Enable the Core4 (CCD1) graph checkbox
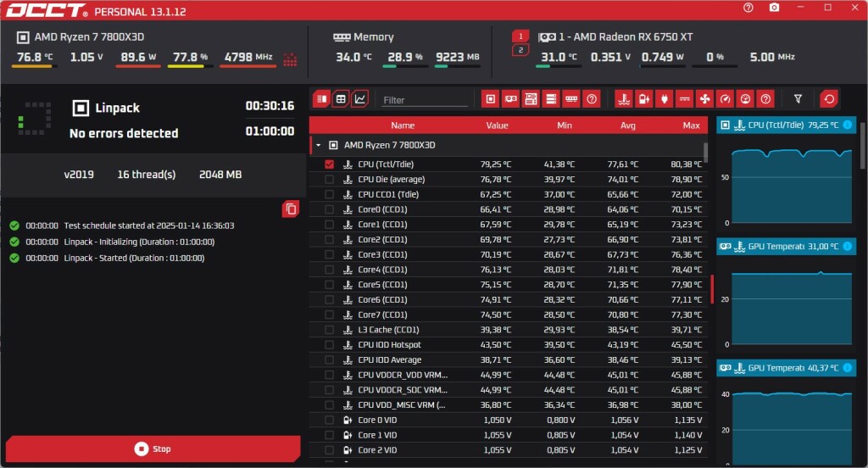Viewport: 868px width, 468px height. (x=330, y=269)
